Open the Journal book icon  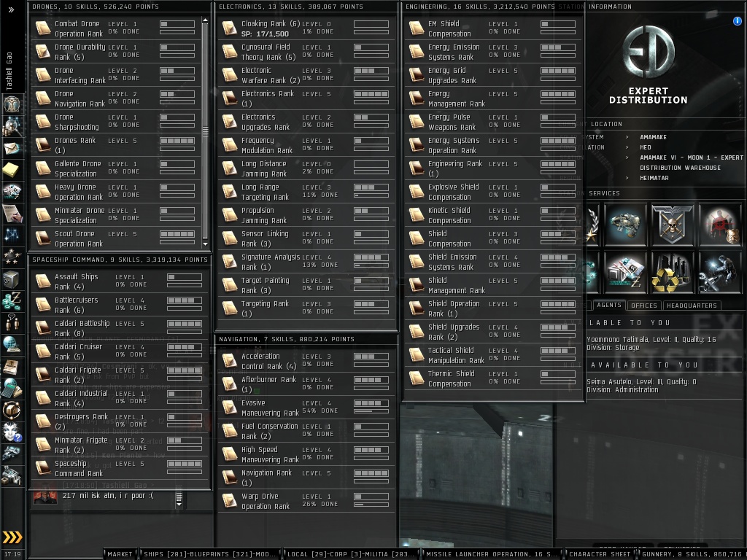click(12, 367)
